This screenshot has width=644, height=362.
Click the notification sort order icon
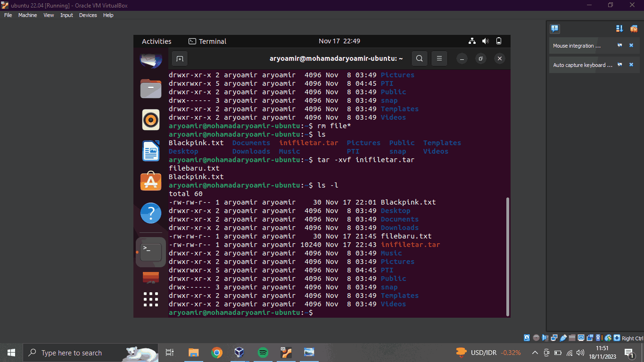(x=619, y=29)
